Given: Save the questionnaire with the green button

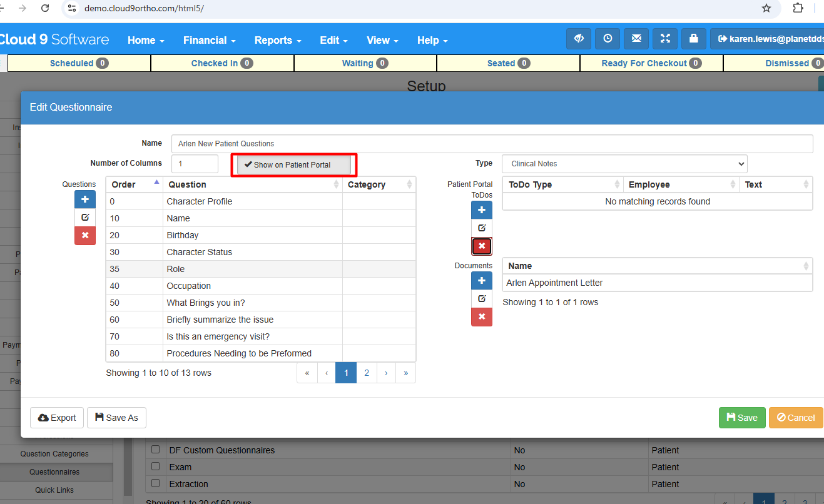Looking at the screenshot, I should coord(742,418).
